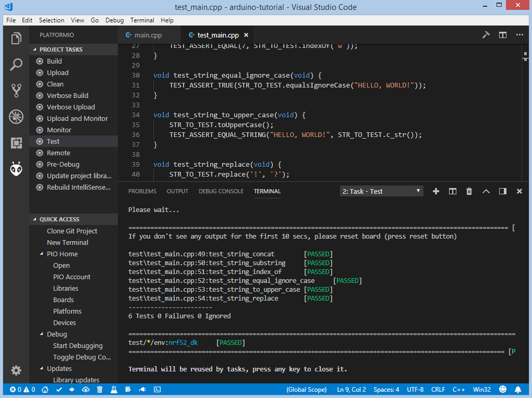This screenshot has height=398, width=532.
Task: Open the feedback smiley icon
Action: (x=503, y=389)
